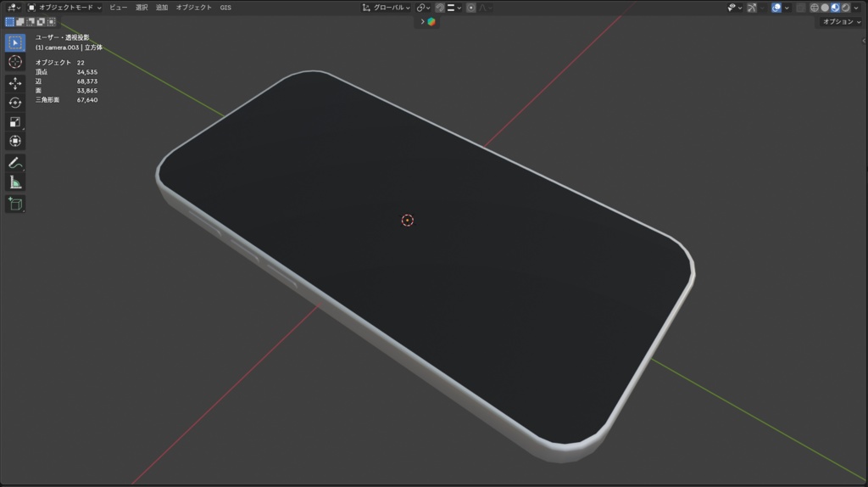Expand the header chevron beside addon icon
This screenshot has height=487, width=868.
pyautogui.click(x=422, y=21)
